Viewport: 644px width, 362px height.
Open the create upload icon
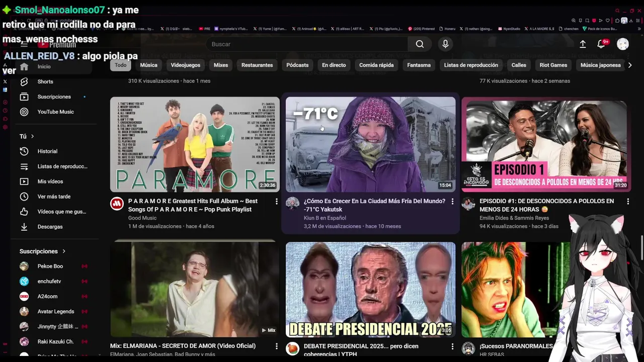click(x=583, y=44)
